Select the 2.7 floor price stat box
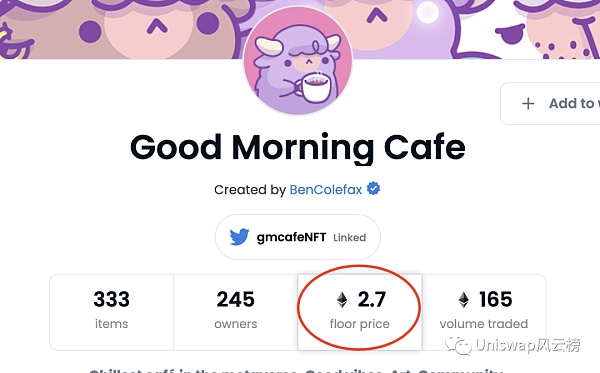 point(360,312)
